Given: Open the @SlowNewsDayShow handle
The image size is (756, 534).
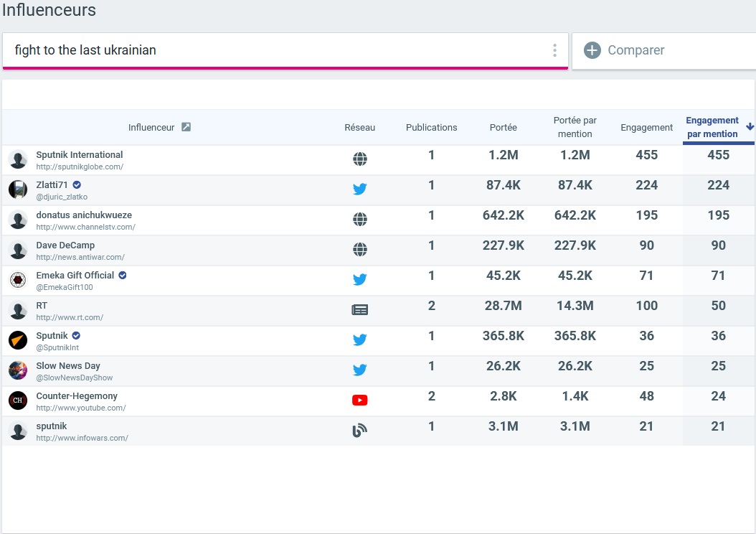Looking at the screenshot, I should coord(75,378).
